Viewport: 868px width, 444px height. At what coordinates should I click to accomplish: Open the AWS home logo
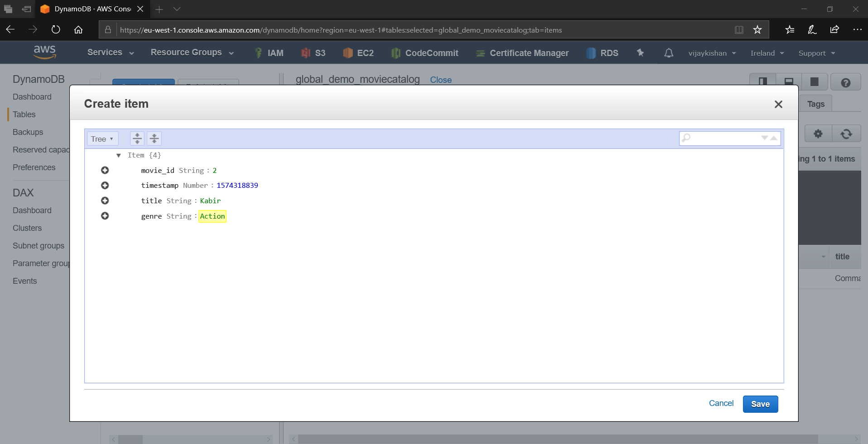pyautogui.click(x=45, y=52)
